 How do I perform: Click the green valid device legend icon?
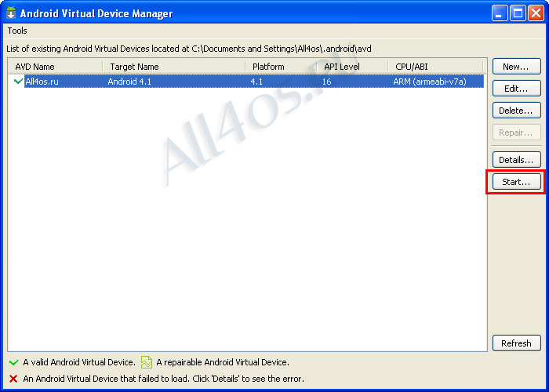coord(13,362)
